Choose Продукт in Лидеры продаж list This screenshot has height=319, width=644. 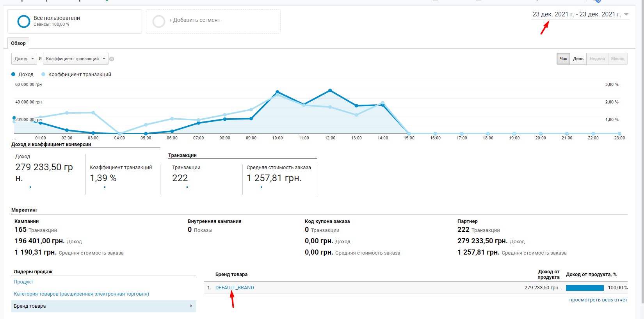[23, 282]
